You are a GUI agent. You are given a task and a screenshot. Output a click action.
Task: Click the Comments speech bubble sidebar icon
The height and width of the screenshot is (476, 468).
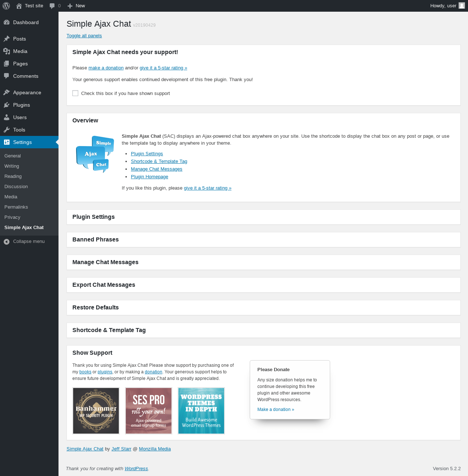[7, 76]
